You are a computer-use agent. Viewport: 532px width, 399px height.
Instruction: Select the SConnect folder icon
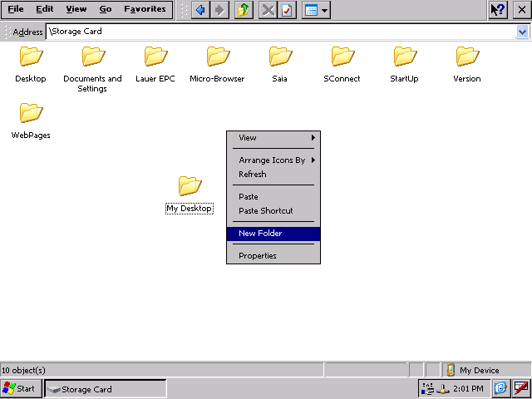point(343,56)
